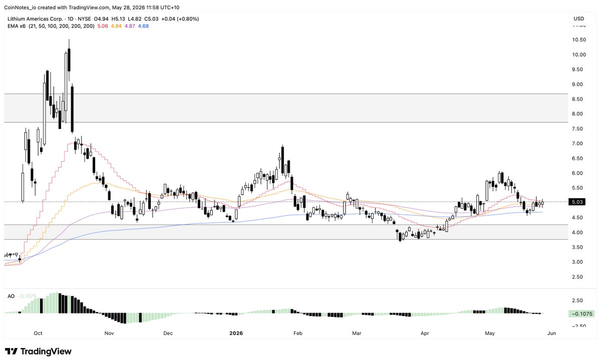Click the -2.50 label on AO axis
Screen dimensions: 601x364
click(579, 326)
